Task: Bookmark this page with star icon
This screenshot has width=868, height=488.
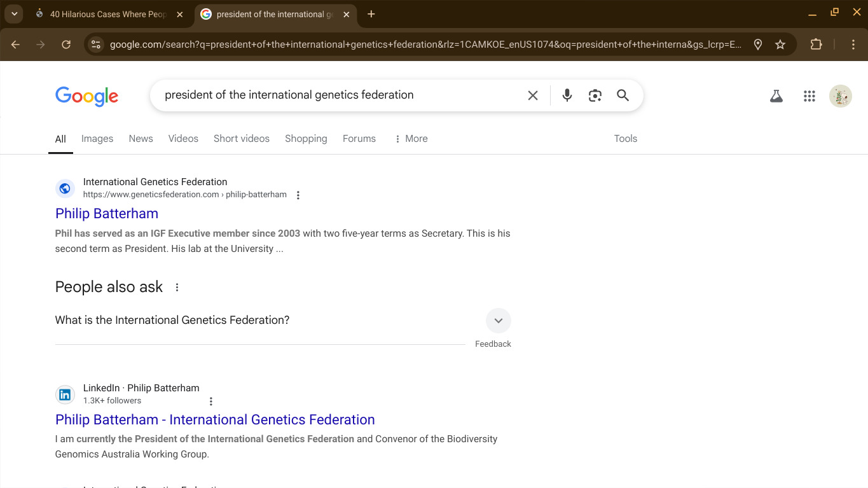Action: click(x=780, y=45)
